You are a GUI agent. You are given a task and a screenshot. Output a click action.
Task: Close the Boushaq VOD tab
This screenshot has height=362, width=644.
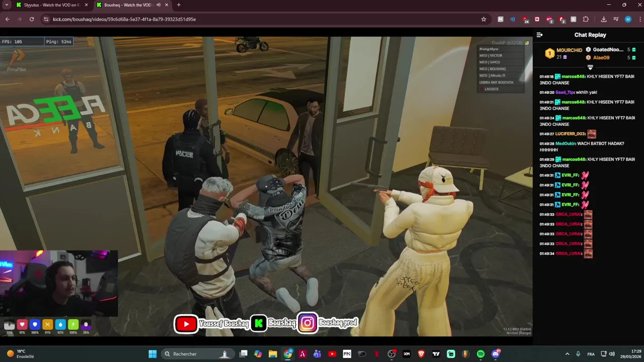(x=167, y=5)
